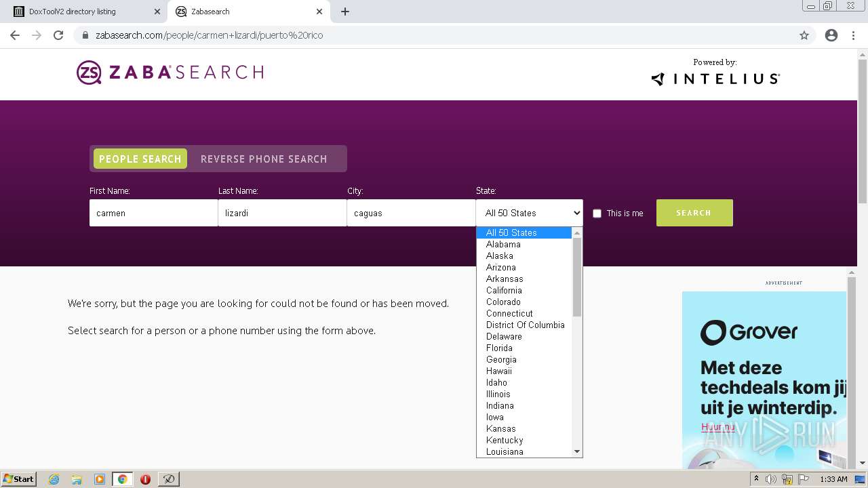Close the Zabasearch tab
The width and height of the screenshot is (868, 488).
[319, 12]
